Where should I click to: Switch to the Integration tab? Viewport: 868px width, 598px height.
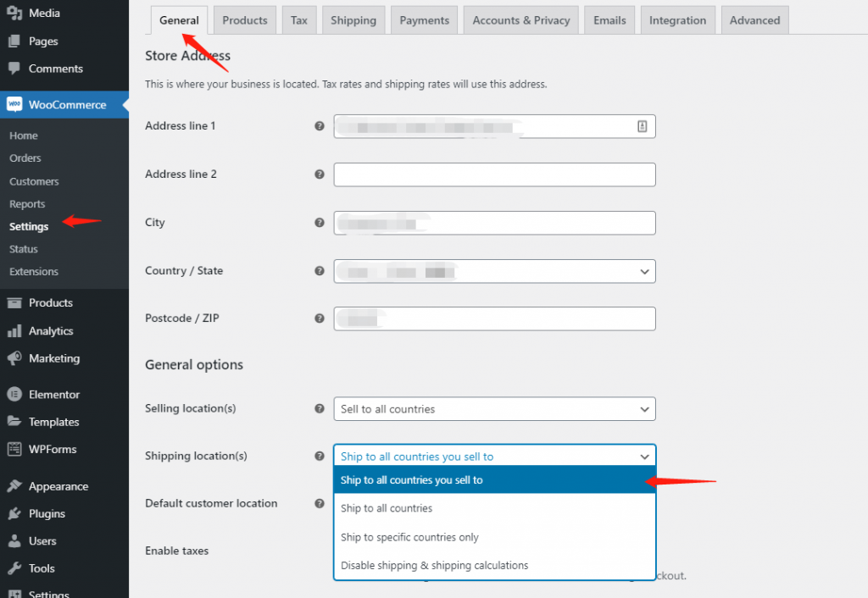coord(677,20)
